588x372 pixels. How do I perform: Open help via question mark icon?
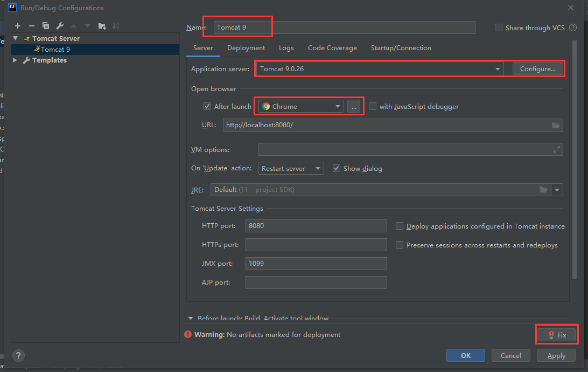pos(18,355)
